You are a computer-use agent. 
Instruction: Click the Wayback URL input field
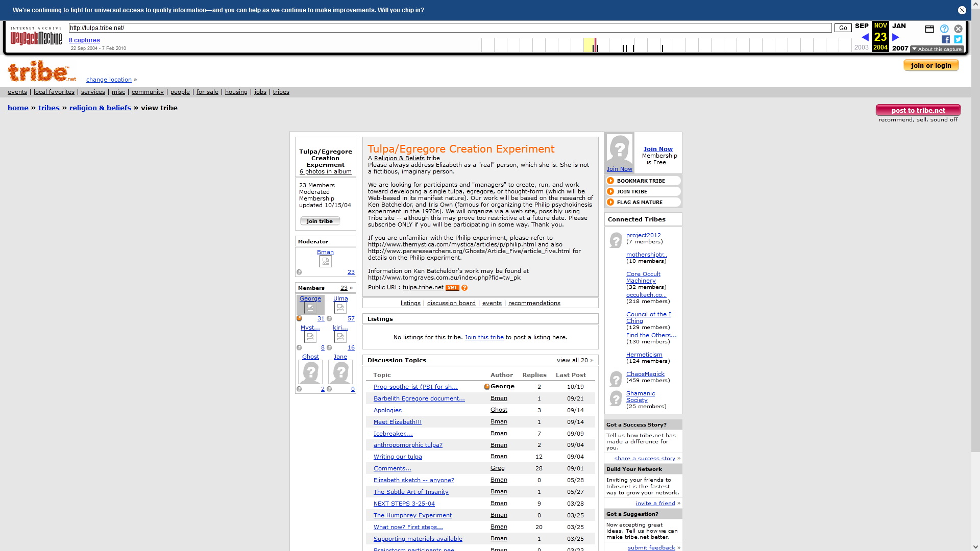449,28
